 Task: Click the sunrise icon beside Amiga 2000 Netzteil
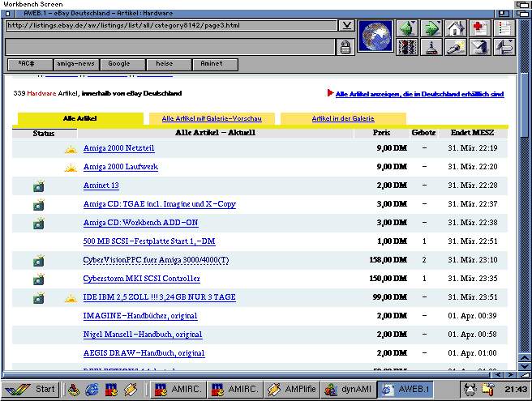point(71,149)
